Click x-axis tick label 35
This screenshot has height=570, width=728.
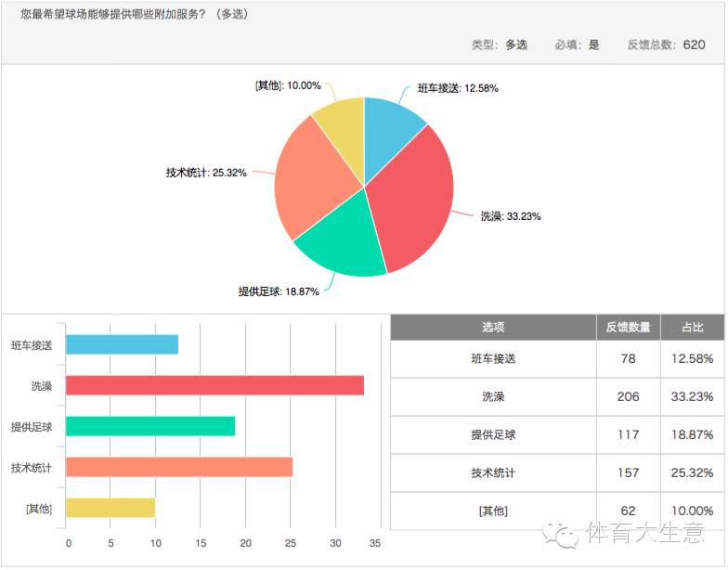click(375, 544)
